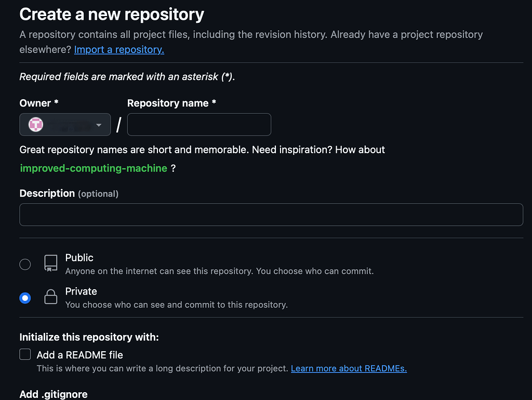The image size is (532, 400).
Task: Click the Add a README file label
Action: (x=79, y=355)
